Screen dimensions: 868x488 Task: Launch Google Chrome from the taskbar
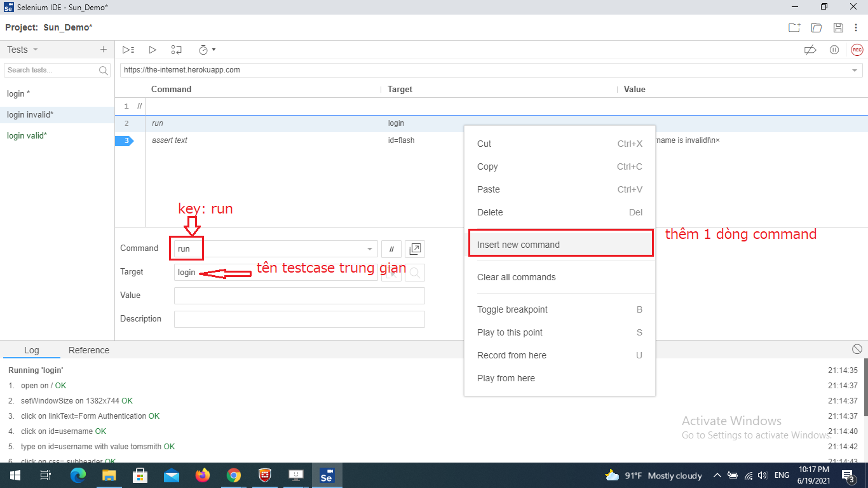[x=234, y=475]
